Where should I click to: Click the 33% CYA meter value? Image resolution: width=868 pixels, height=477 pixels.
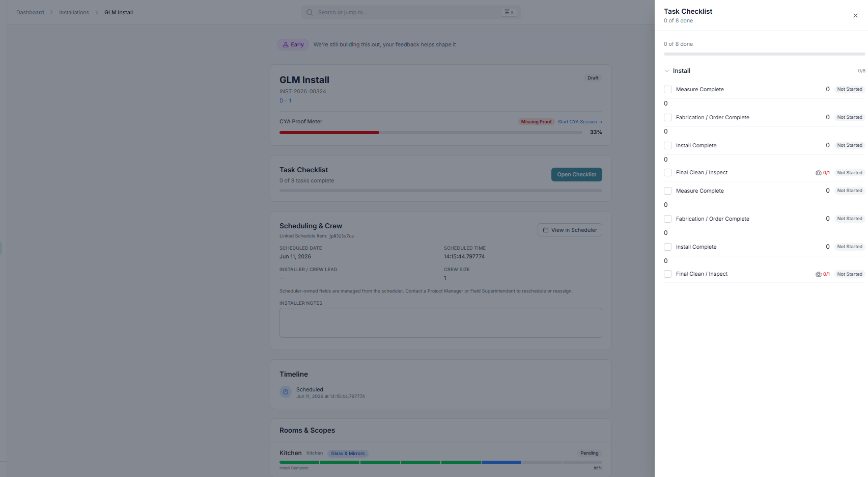596,132
